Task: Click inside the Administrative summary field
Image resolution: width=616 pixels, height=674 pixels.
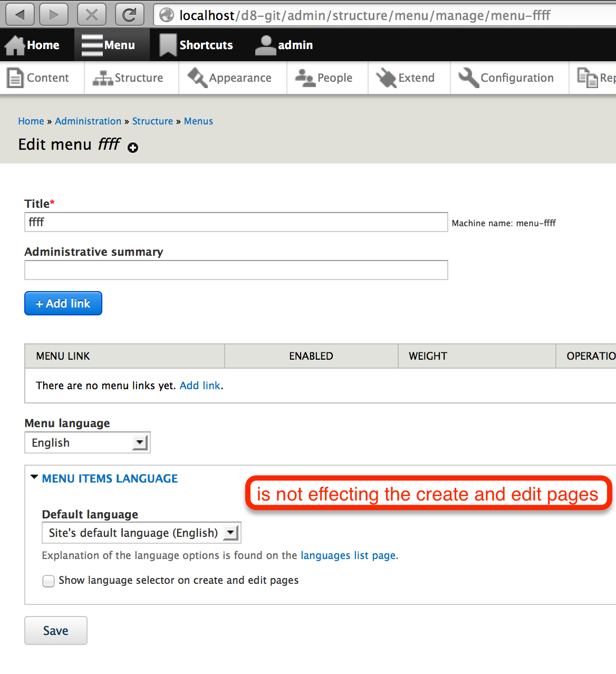Action: [236, 270]
